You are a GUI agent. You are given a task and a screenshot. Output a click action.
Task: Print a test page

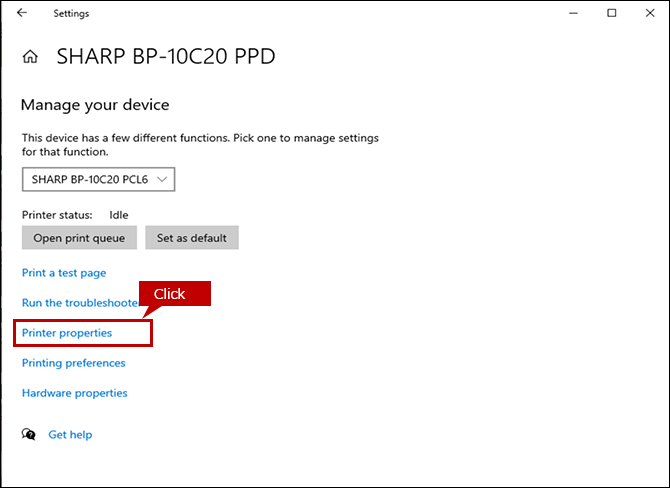click(64, 273)
